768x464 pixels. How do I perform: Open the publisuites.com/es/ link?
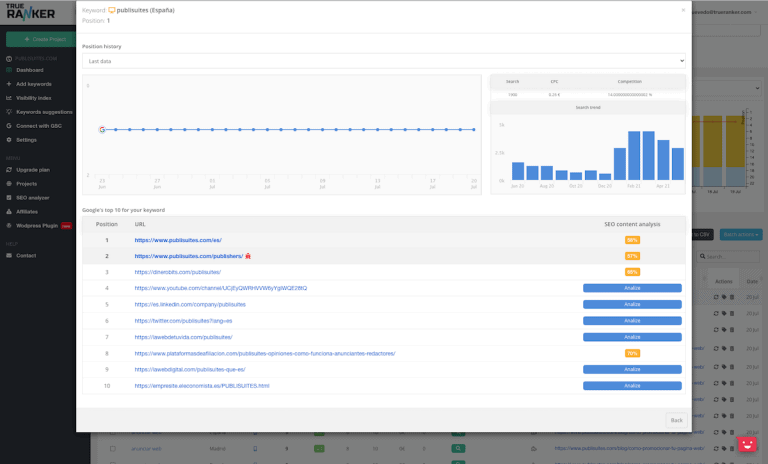(x=178, y=240)
